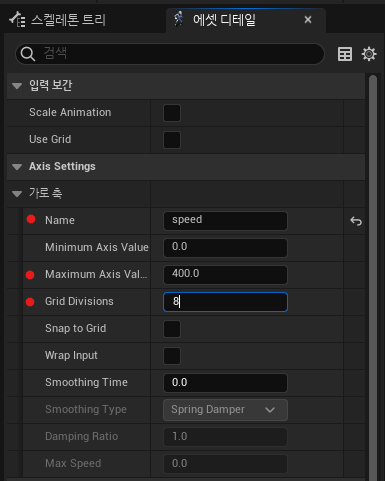Collapse the 입력 보간 section

pyautogui.click(x=17, y=86)
